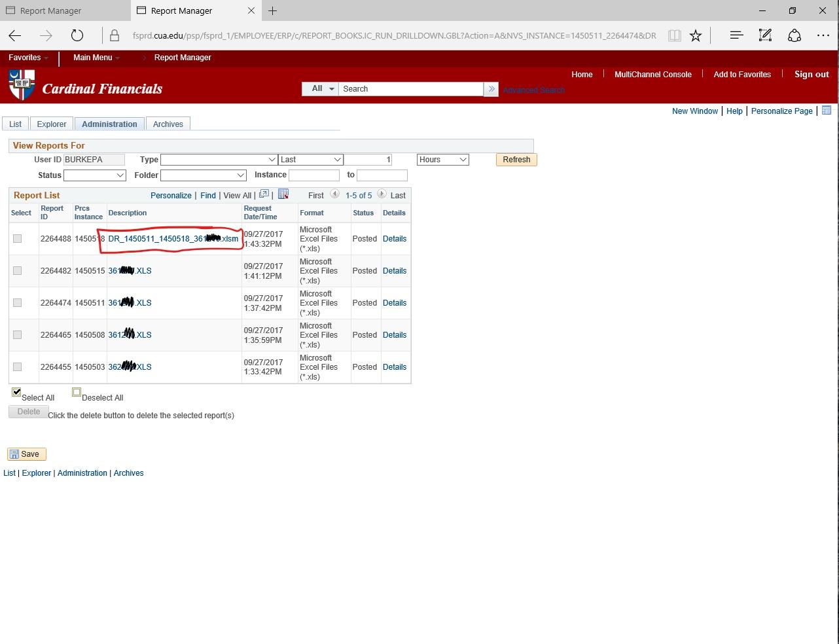Open the page information icon at top right
This screenshot has height=644, width=839.
pos(827,111)
